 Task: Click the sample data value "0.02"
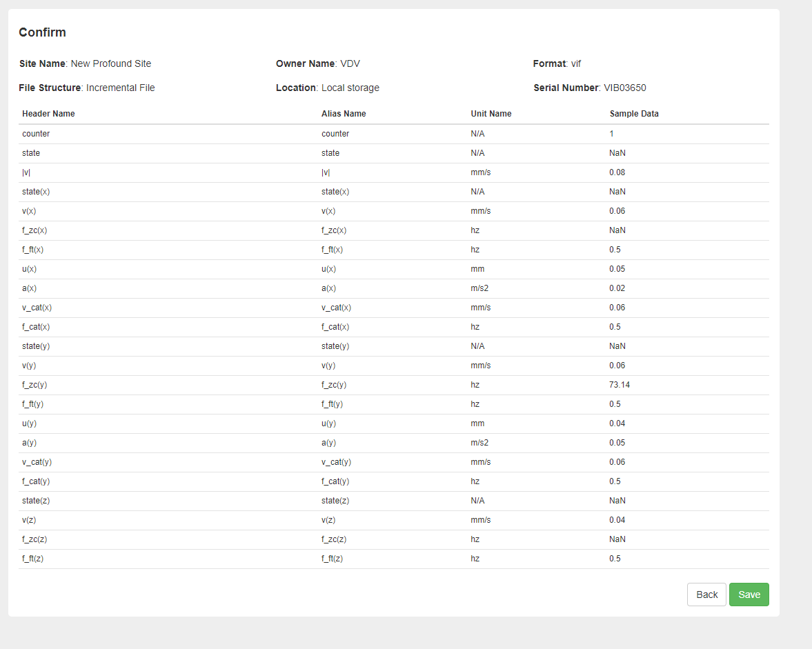(617, 288)
